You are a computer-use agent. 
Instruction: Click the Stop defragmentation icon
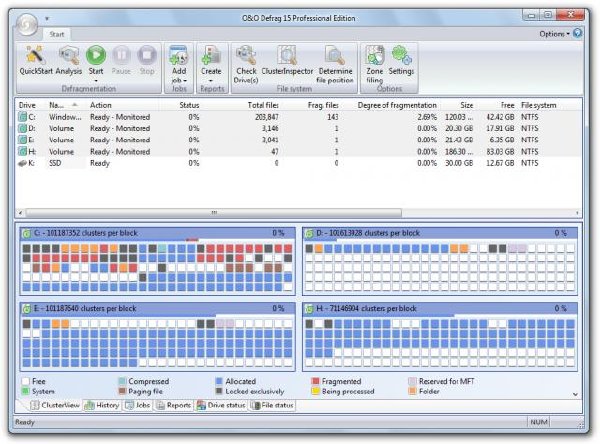(147, 55)
